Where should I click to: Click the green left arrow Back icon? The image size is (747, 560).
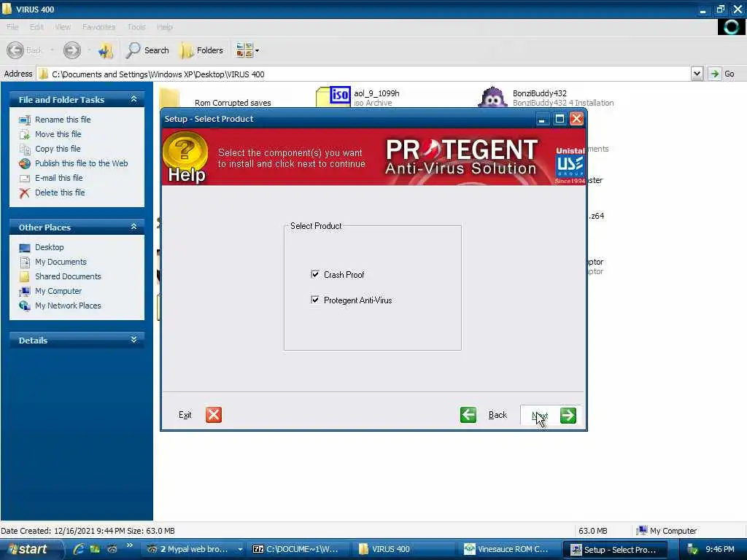(x=468, y=415)
